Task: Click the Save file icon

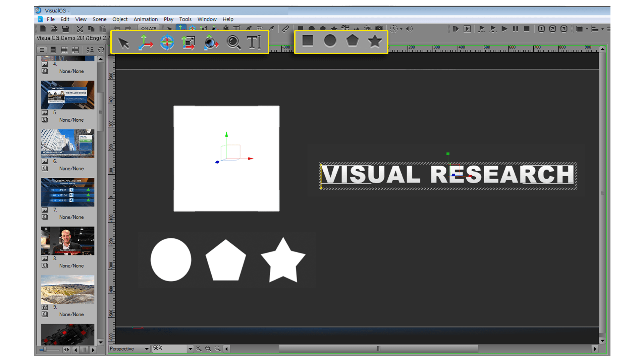Action: point(65,29)
